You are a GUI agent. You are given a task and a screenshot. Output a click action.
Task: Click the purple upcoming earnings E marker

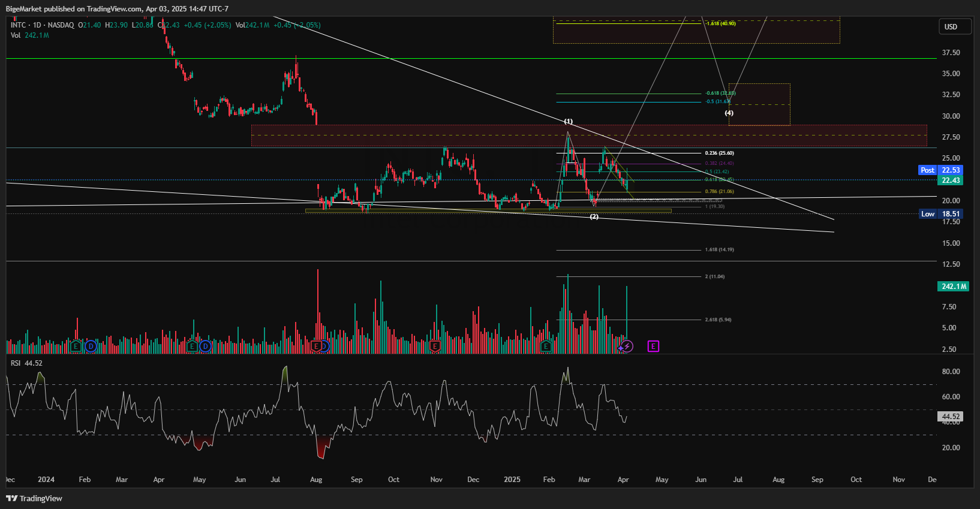pyautogui.click(x=653, y=346)
